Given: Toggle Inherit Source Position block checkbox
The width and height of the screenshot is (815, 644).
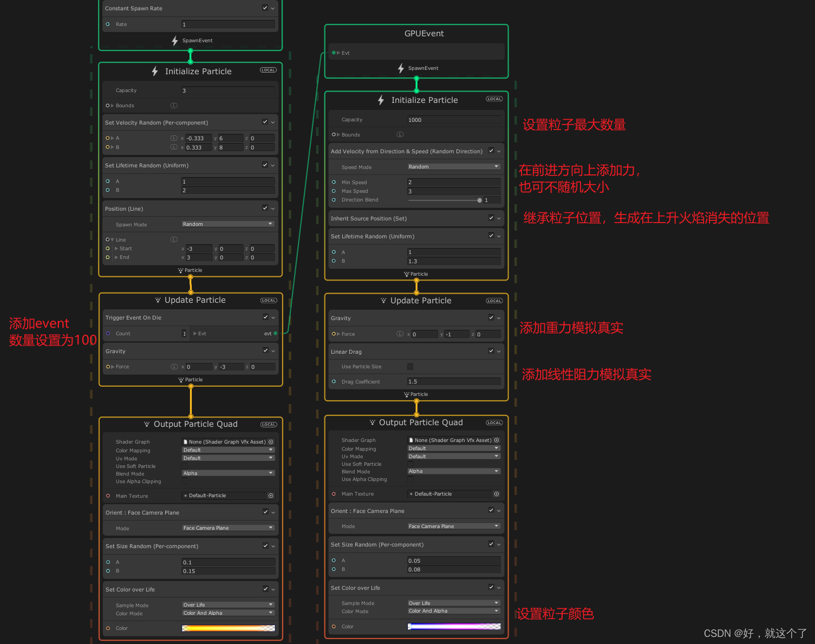Looking at the screenshot, I should (x=491, y=218).
